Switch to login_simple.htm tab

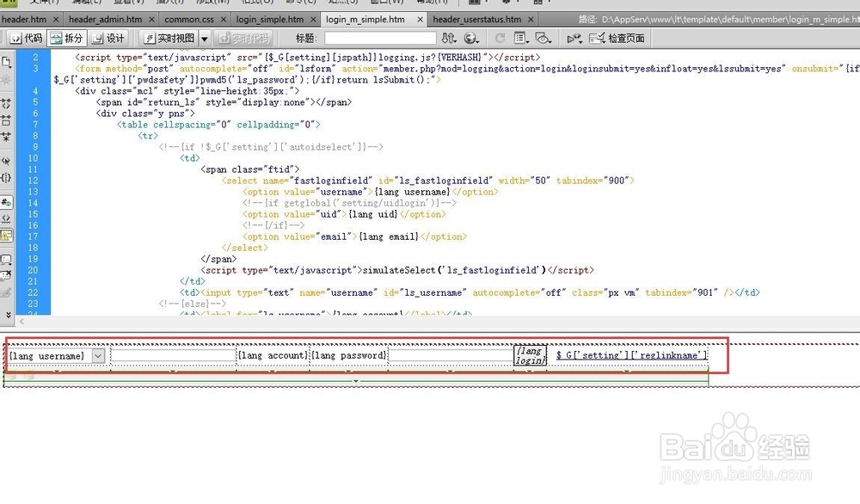click(270, 19)
